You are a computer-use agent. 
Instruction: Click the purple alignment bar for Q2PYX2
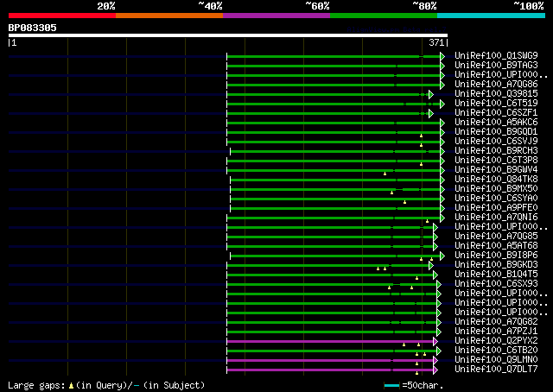click(330, 342)
